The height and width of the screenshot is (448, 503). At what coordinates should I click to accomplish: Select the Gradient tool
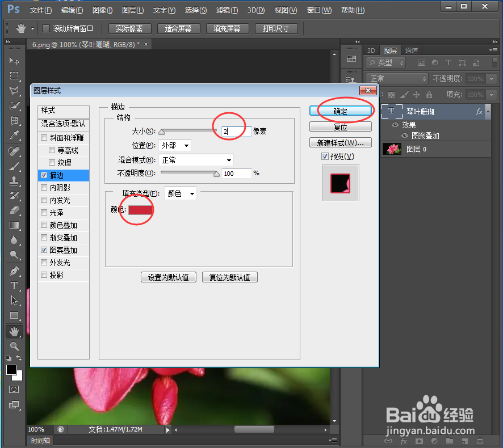coord(14,225)
